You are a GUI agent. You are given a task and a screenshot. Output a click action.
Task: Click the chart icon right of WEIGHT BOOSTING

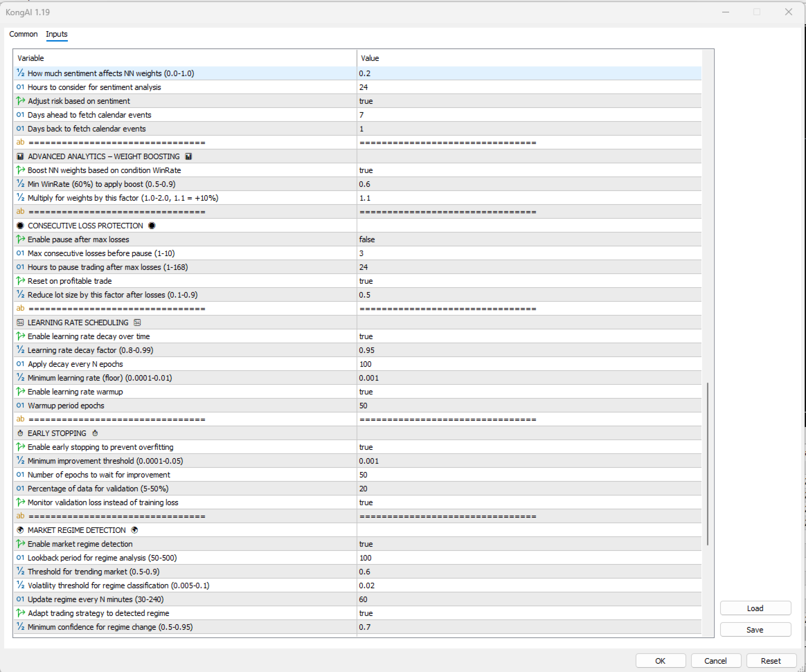click(x=188, y=156)
